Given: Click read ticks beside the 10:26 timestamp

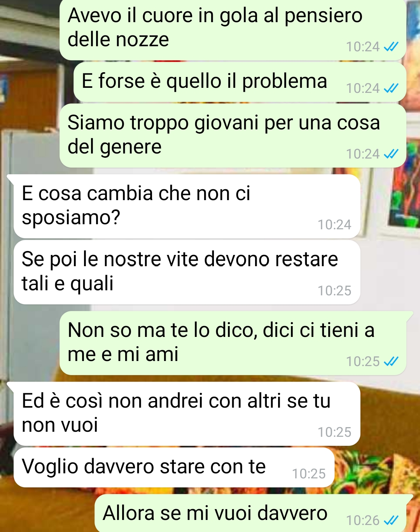Looking at the screenshot, I should pos(391,520).
